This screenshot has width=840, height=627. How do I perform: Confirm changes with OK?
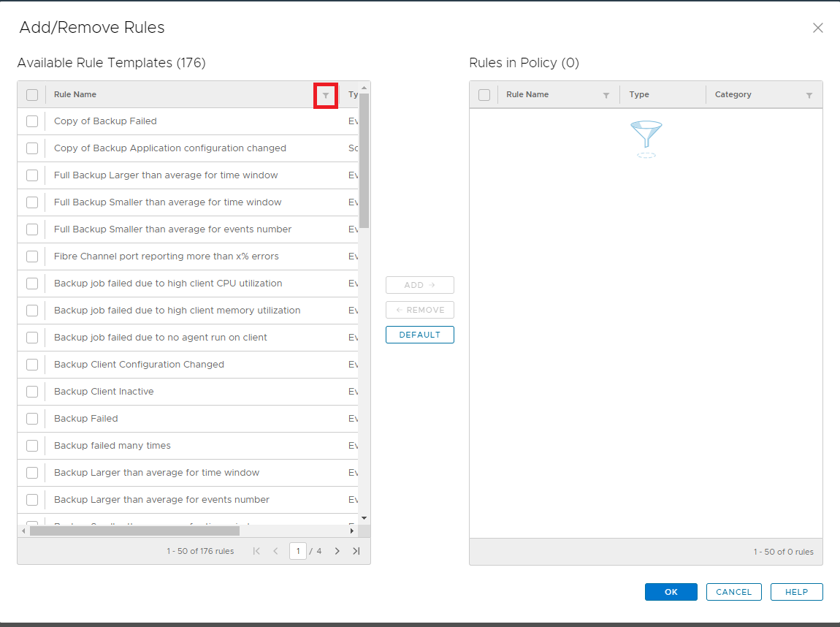tap(671, 592)
